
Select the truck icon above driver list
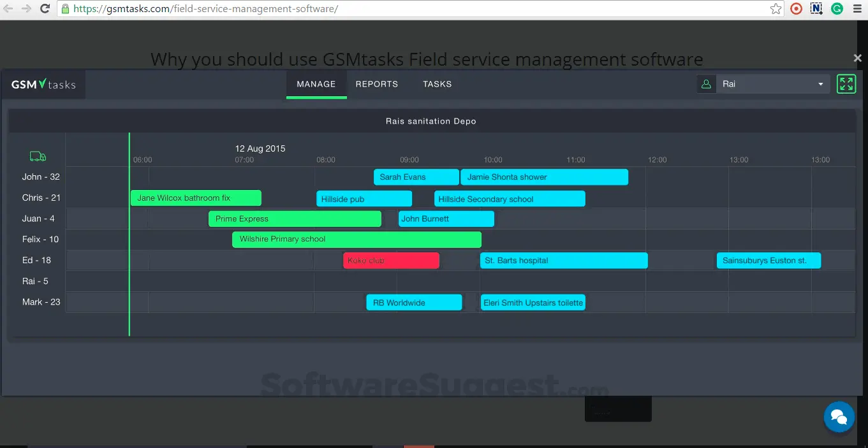38,155
